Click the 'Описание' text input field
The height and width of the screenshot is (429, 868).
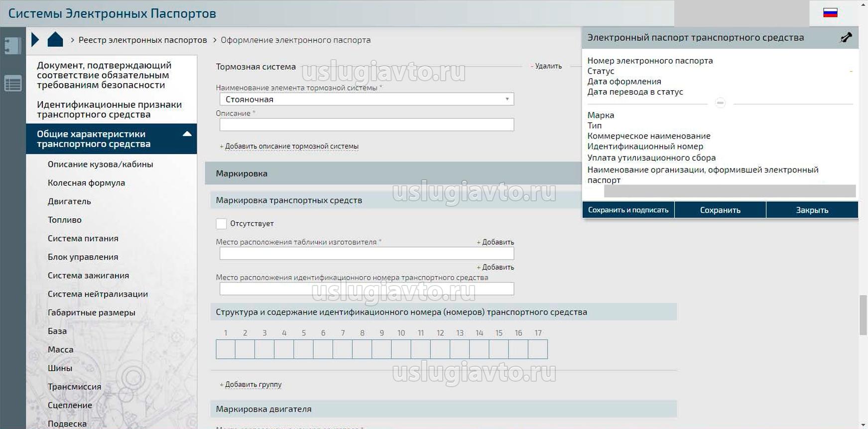367,125
